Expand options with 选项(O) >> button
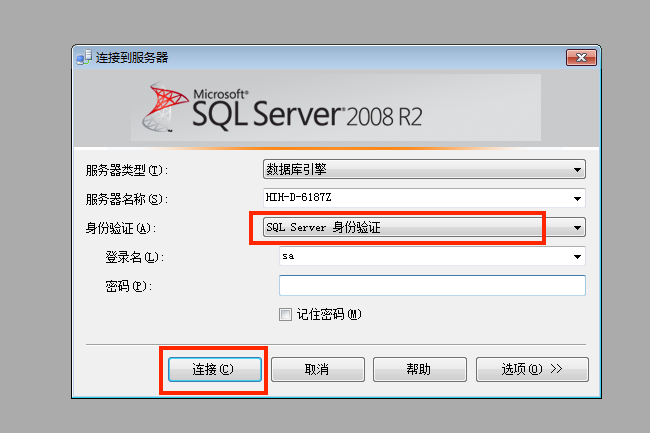This screenshot has width=650, height=433. [x=532, y=369]
